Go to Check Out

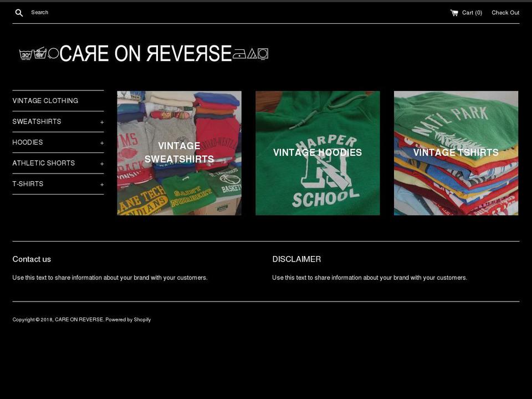pos(505,13)
